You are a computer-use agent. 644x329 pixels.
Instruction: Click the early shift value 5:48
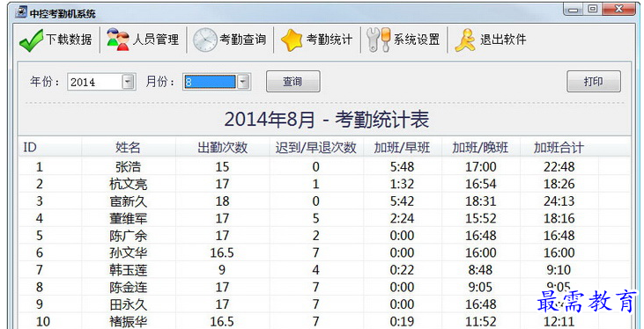pyautogui.click(x=402, y=166)
